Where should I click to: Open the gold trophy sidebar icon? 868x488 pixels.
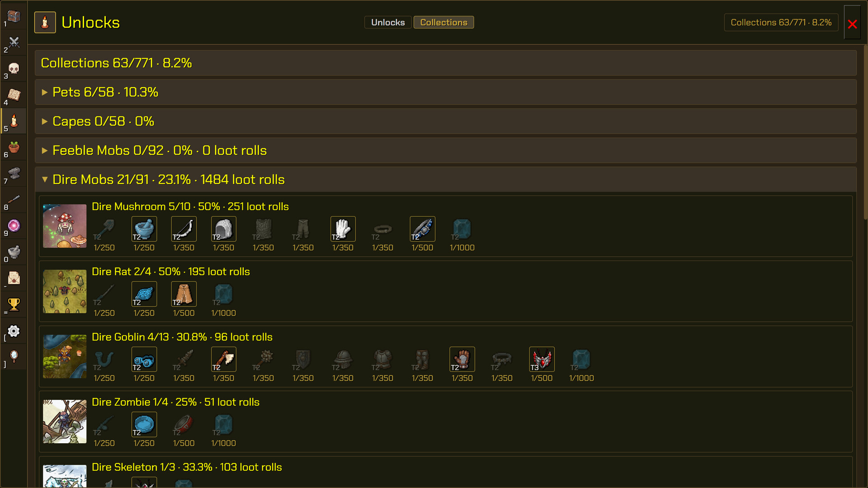(14, 305)
